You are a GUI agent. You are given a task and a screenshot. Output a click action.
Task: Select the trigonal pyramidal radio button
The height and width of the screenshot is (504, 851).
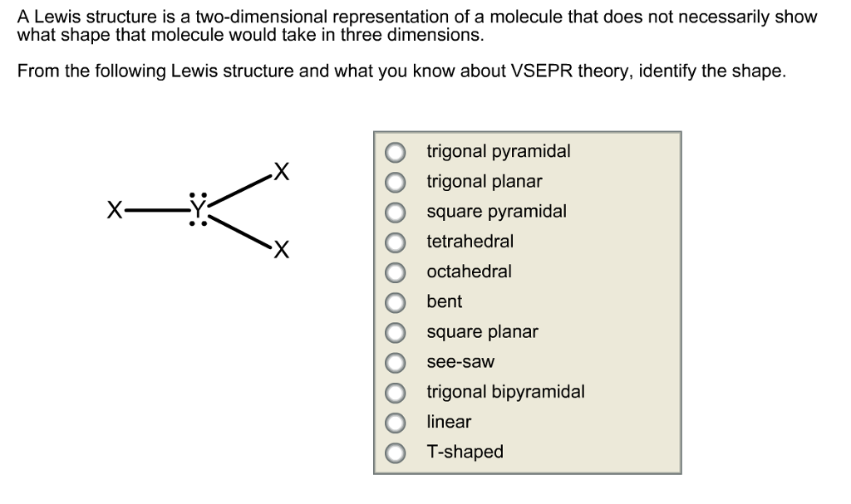coord(395,151)
